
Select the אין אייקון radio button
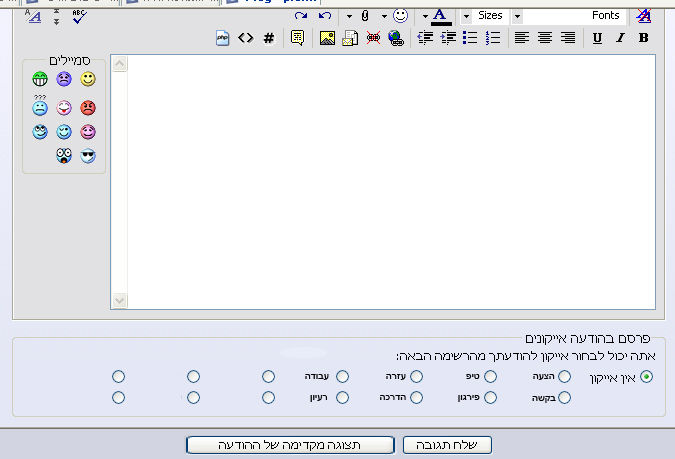pyautogui.click(x=646, y=377)
